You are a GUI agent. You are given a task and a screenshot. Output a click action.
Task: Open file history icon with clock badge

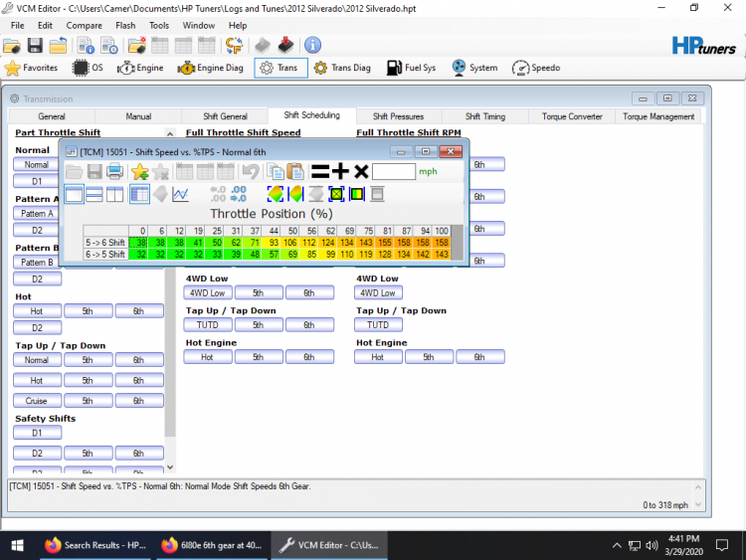109,46
